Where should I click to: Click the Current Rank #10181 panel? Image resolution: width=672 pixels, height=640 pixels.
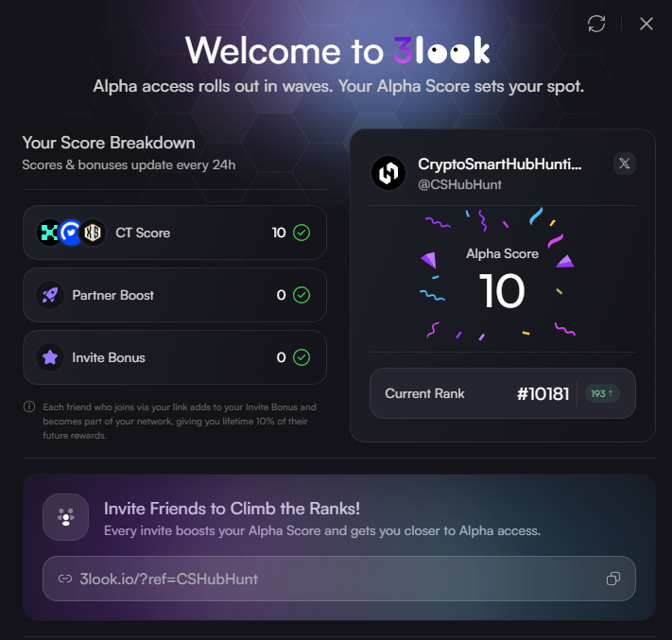tap(503, 393)
